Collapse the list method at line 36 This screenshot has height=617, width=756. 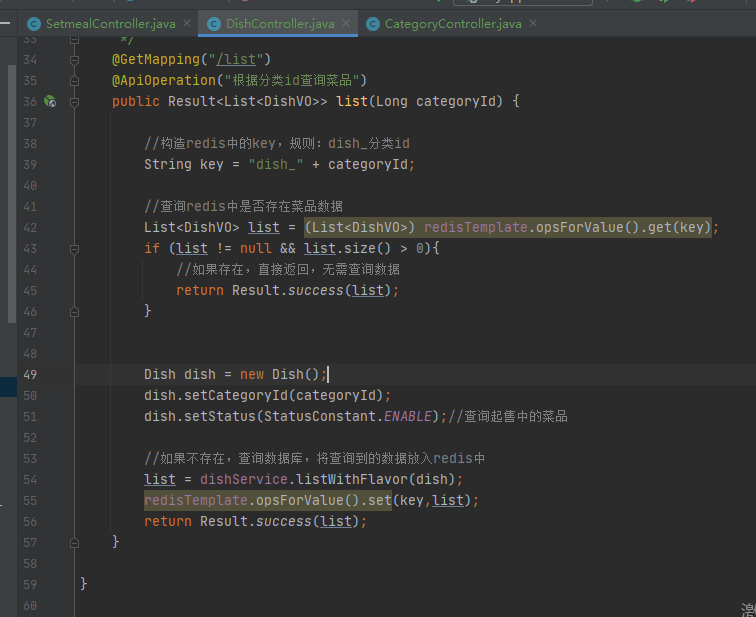(x=74, y=102)
